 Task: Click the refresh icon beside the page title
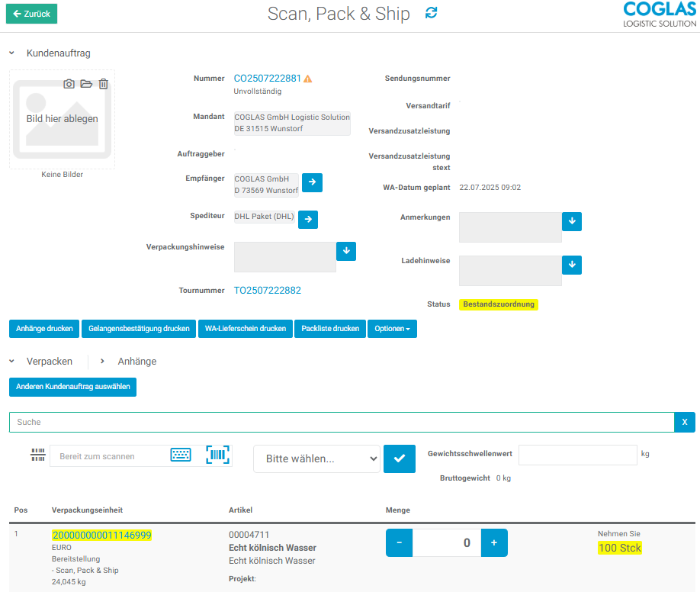tap(432, 13)
